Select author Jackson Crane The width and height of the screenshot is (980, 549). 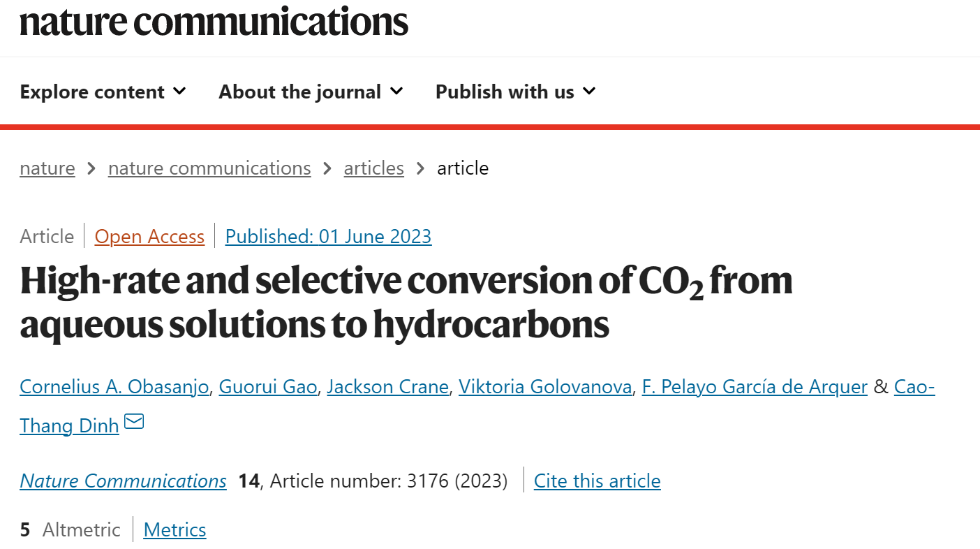click(387, 386)
